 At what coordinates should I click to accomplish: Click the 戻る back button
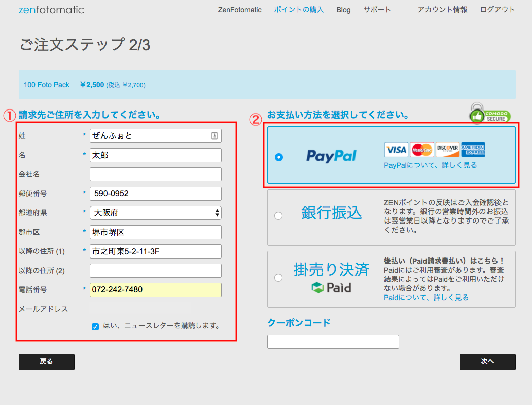pyautogui.click(x=47, y=361)
